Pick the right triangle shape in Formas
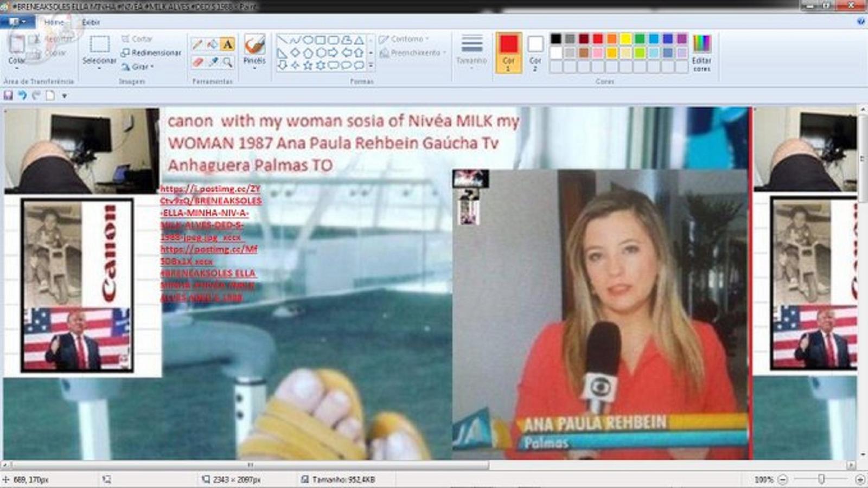Image resolution: width=868 pixels, height=488 pixels. [282, 53]
